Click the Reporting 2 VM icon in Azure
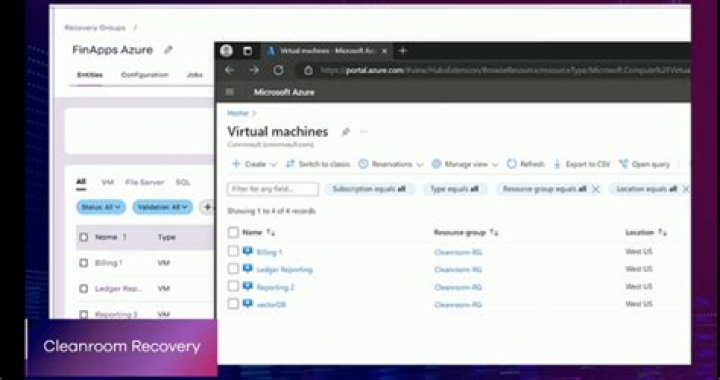This screenshot has height=380, width=720. [248, 286]
